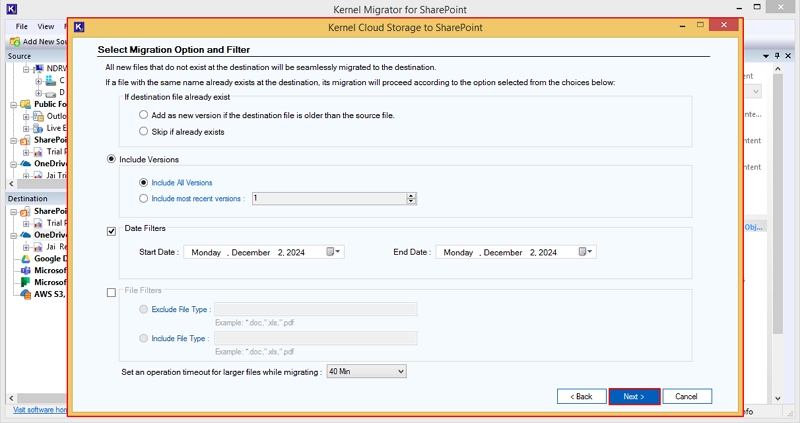Viewport: 800px width, 423px height.
Task: Click the Include File Type text field
Action: click(x=315, y=338)
